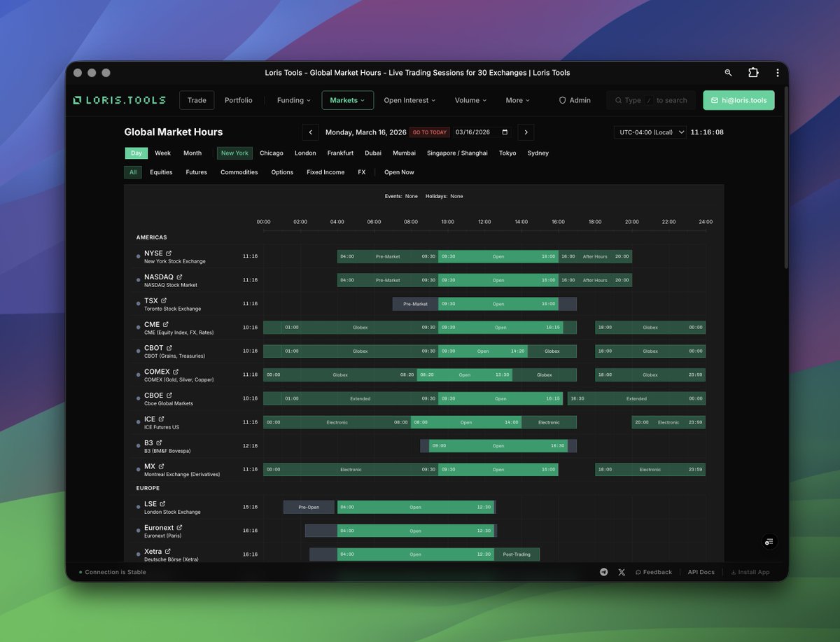Click the LORIS.TOOLS logo
Image resolution: width=840 pixels, height=642 pixels.
pos(120,100)
